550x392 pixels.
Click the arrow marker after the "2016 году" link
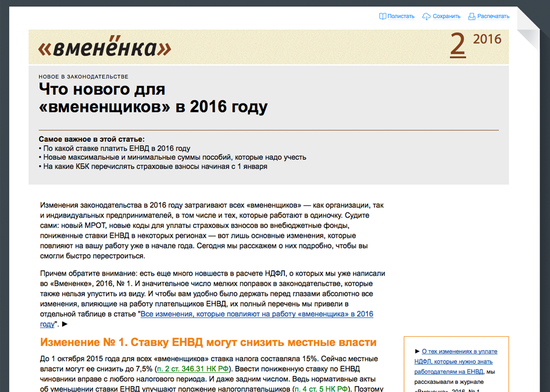click(65, 325)
